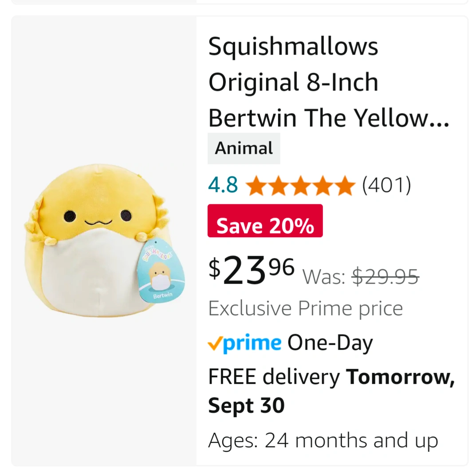Click the One-Day delivery text
Screen dimensions: 476x469
pos(330,343)
